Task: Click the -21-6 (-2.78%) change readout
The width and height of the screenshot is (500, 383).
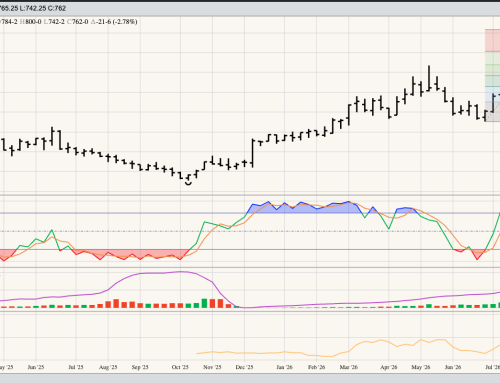Action: (114, 22)
